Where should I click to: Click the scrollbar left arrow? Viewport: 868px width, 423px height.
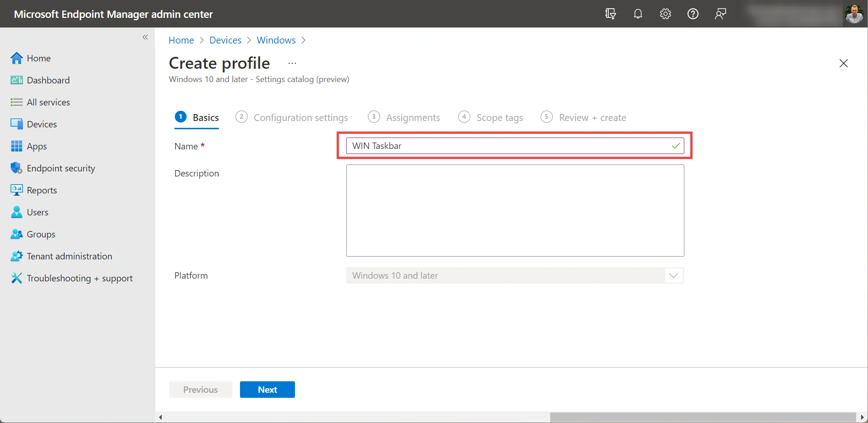coord(160,417)
